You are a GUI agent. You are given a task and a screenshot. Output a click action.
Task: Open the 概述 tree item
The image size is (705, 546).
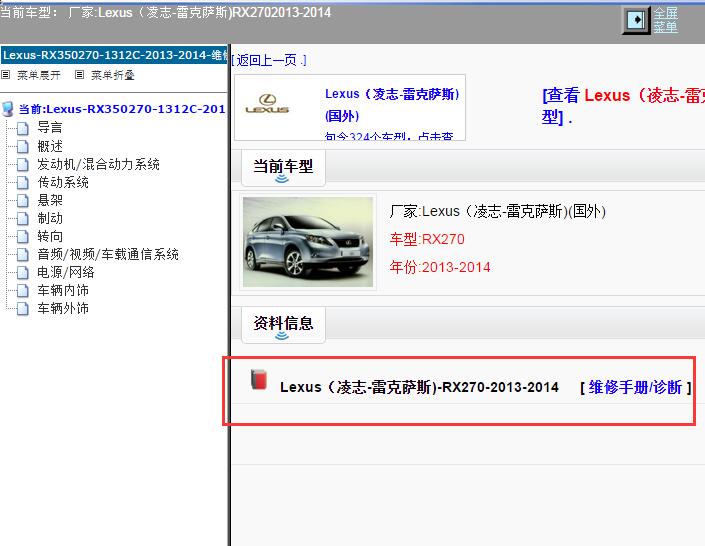coord(50,146)
